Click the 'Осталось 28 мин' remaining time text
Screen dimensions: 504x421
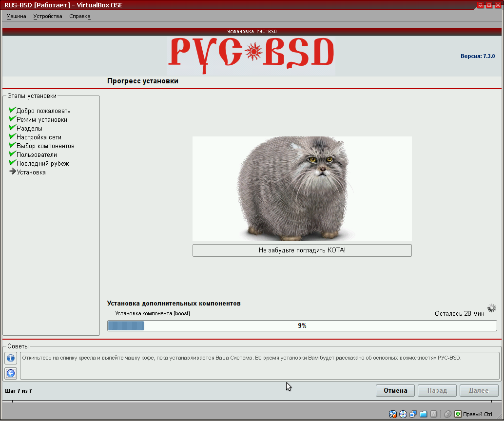click(459, 313)
